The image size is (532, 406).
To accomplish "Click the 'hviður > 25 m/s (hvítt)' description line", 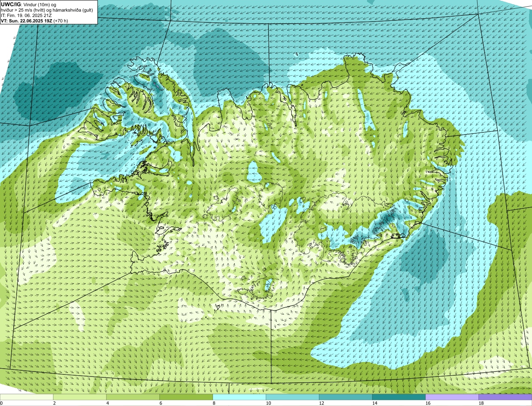I will click(47, 10).
